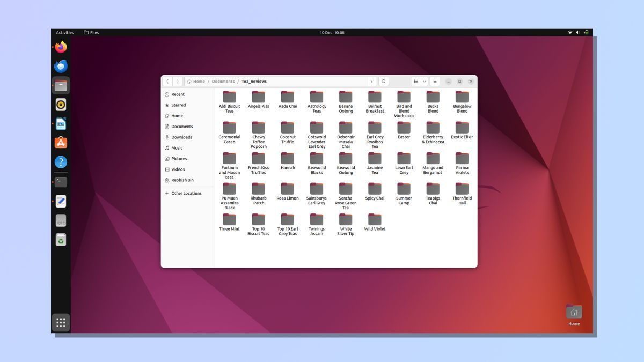This screenshot has height=362, width=644.
Task: Open the Music location in the sidebar
Action: click(x=176, y=147)
